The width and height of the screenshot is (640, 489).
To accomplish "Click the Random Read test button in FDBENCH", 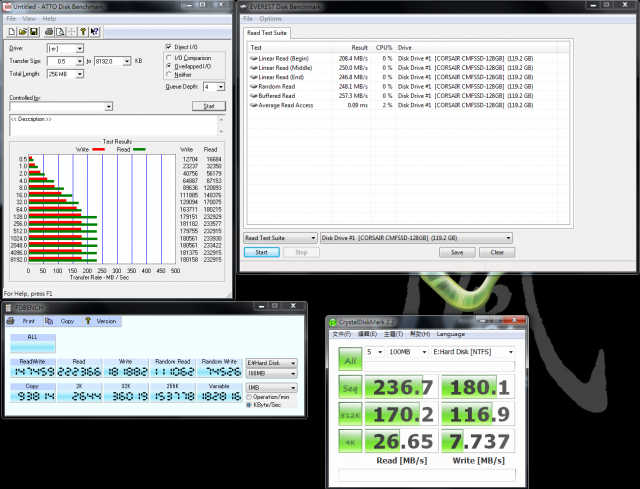I will tap(173, 368).
